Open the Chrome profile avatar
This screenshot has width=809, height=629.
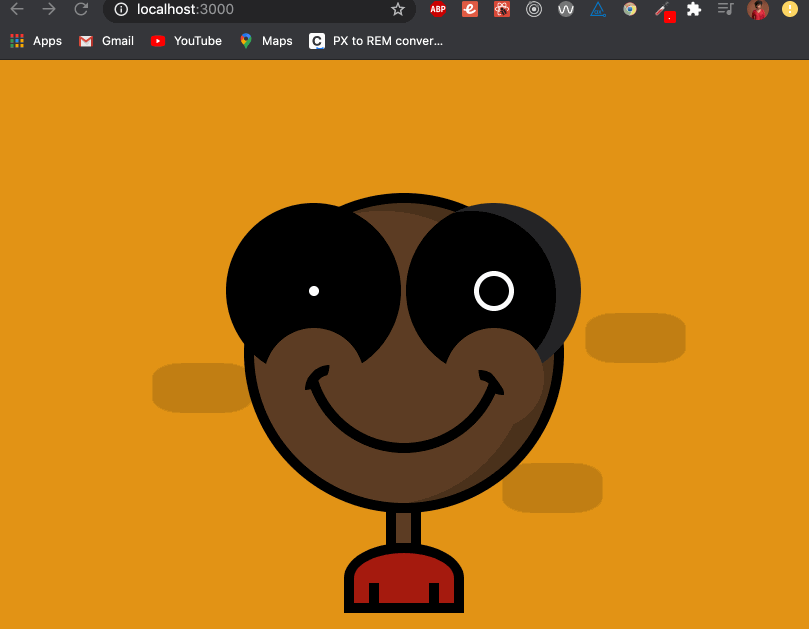(758, 9)
